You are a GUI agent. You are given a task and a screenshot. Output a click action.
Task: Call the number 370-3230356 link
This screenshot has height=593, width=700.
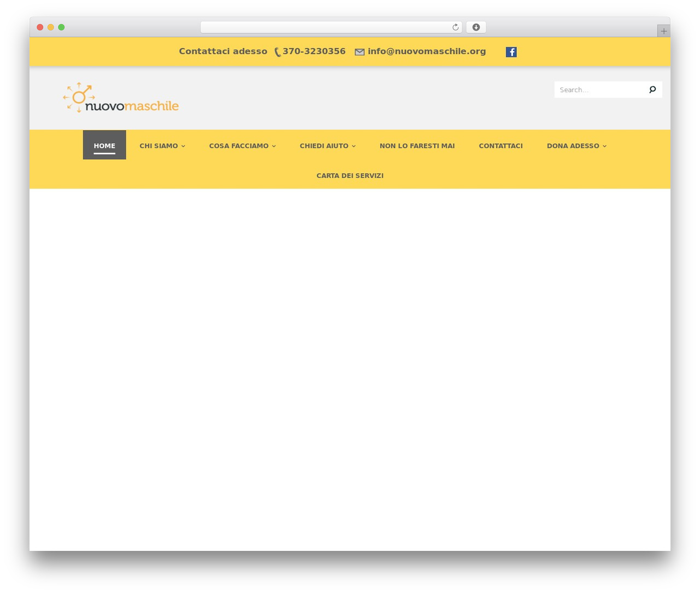click(x=314, y=51)
